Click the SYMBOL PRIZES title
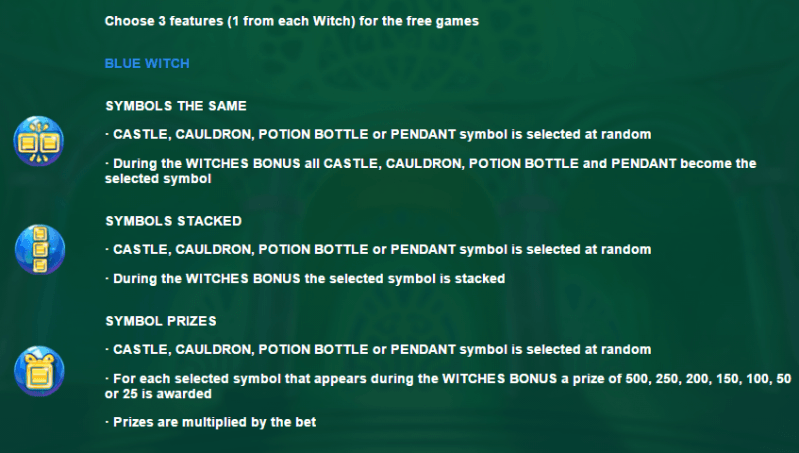 pos(161,321)
